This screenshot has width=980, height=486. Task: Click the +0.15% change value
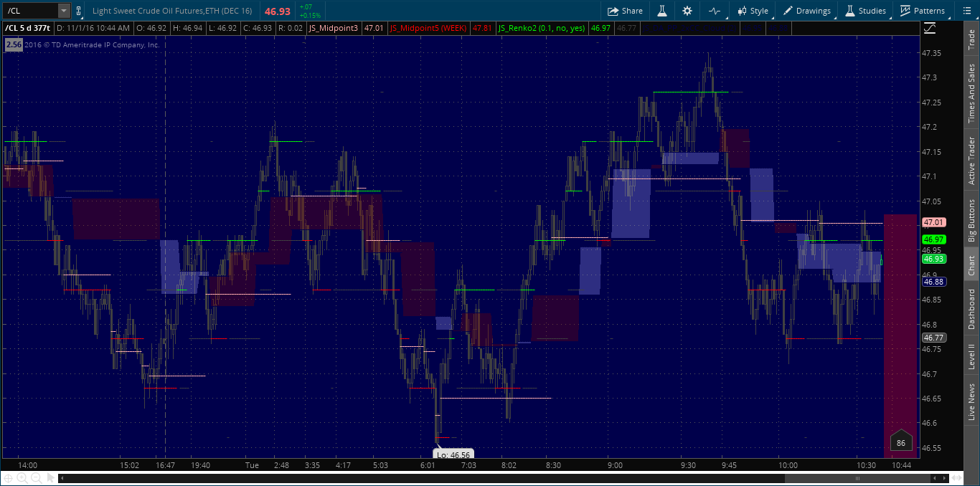pos(310,15)
